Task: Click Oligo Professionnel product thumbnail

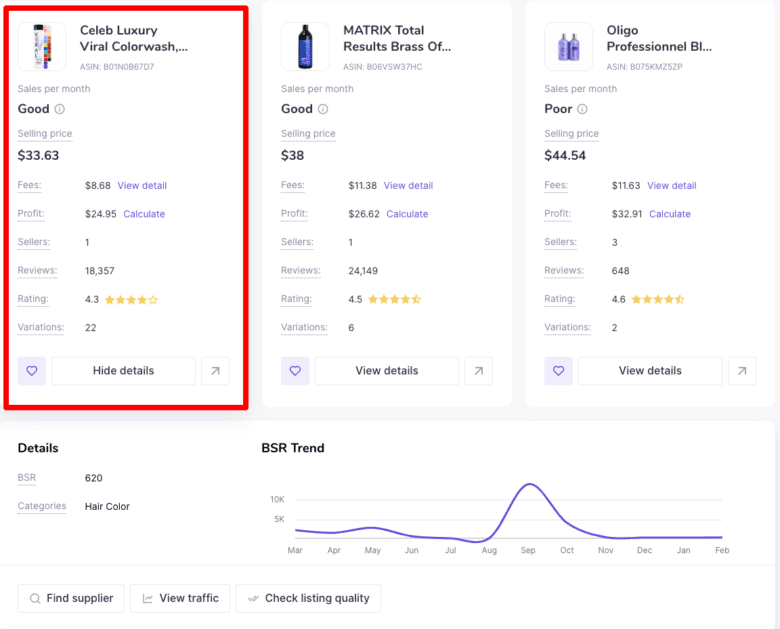Action: click(x=569, y=46)
